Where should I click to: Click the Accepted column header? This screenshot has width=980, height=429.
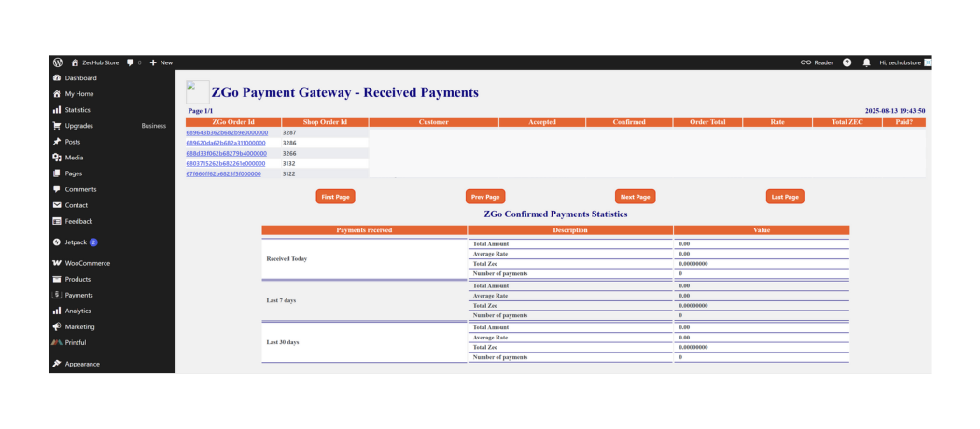[x=542, y=122]
